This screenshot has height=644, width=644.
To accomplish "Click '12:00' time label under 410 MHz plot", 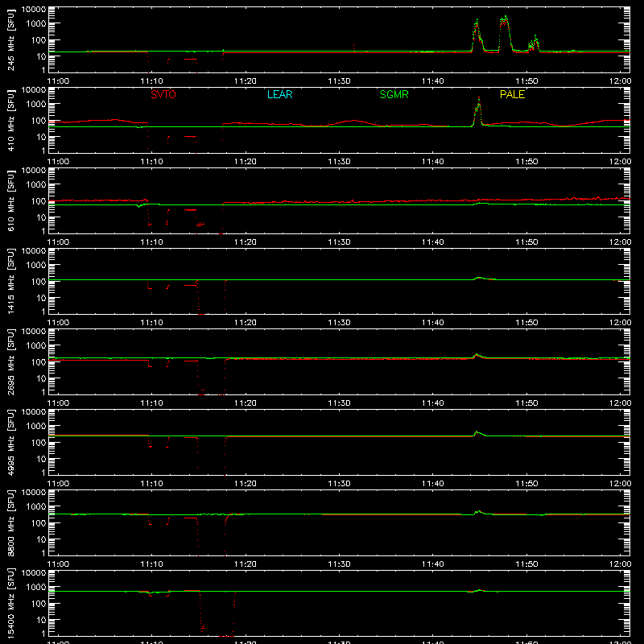I will point(620,162).
